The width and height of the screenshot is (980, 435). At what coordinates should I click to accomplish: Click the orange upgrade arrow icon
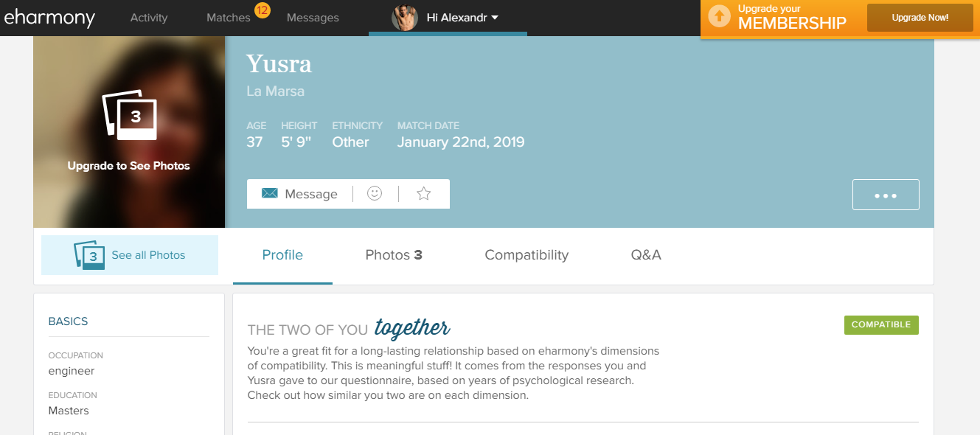click(x=719, y=17)
